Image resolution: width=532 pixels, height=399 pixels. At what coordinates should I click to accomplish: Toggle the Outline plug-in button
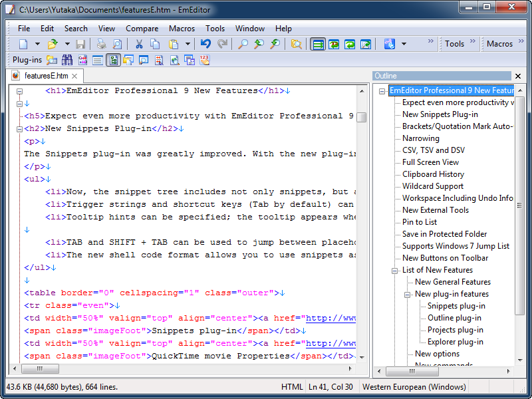(113, 60)
